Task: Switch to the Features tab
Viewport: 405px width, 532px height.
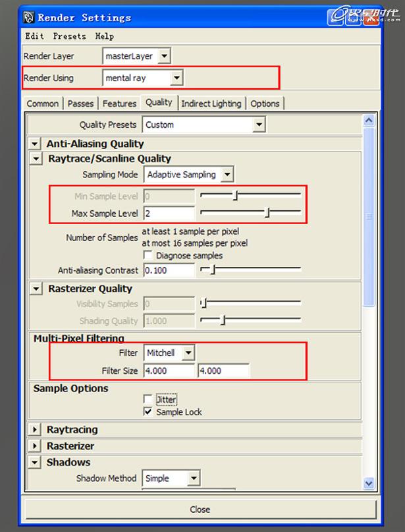Action: [119, 103]
